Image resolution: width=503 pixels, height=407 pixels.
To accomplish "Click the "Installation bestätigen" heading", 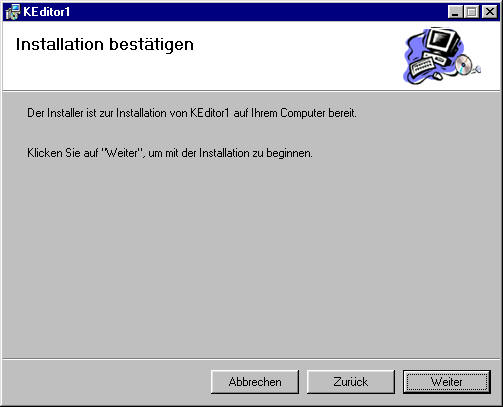I will [105, 45].
